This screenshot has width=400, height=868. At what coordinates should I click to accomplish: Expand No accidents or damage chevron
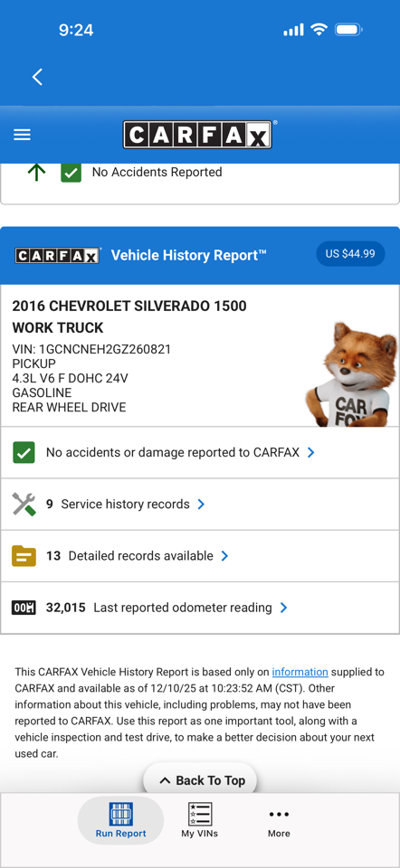(310, 453)
